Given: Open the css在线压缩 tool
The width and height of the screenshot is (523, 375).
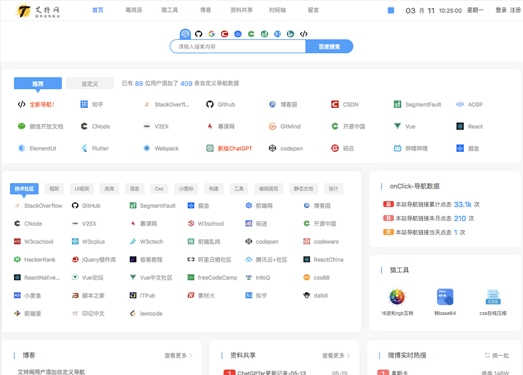Looking at the screenshot, I should click(x=493, y=302).
